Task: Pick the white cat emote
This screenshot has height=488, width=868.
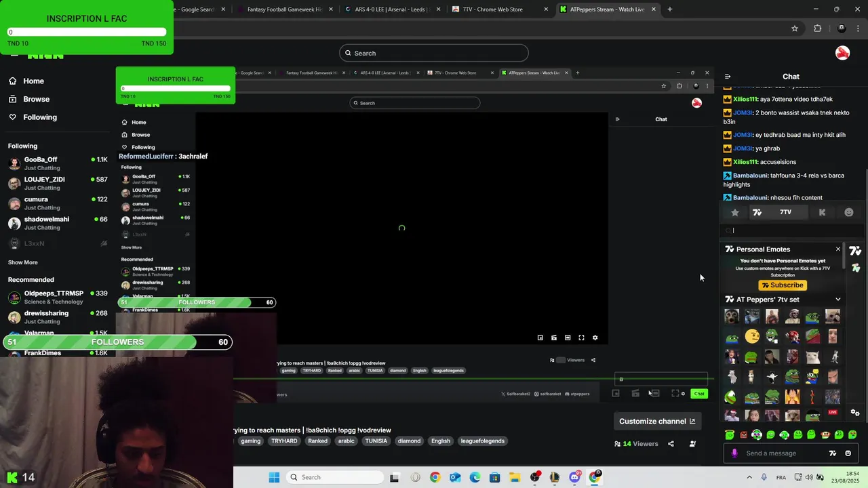Action: click(812, 356)
